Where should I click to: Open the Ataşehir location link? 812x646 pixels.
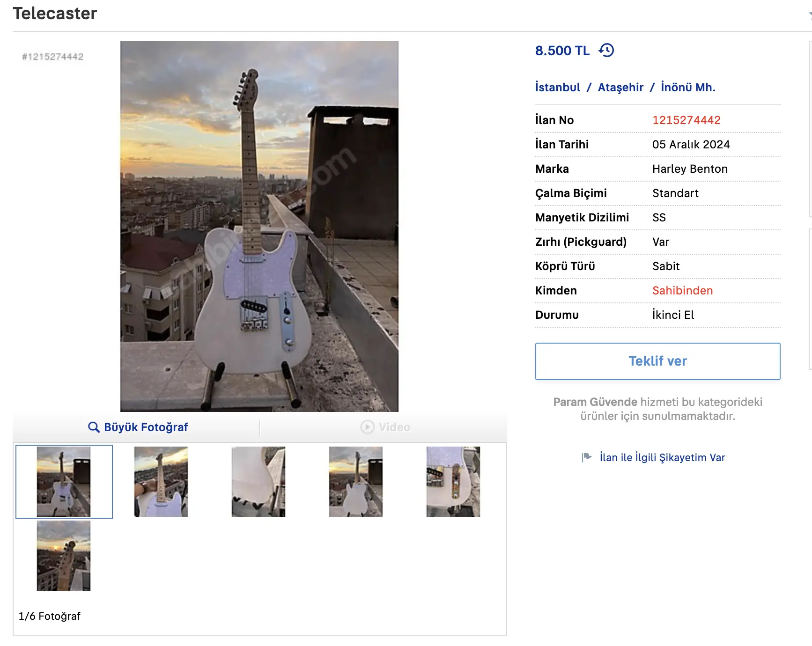[x=620, y=87]
